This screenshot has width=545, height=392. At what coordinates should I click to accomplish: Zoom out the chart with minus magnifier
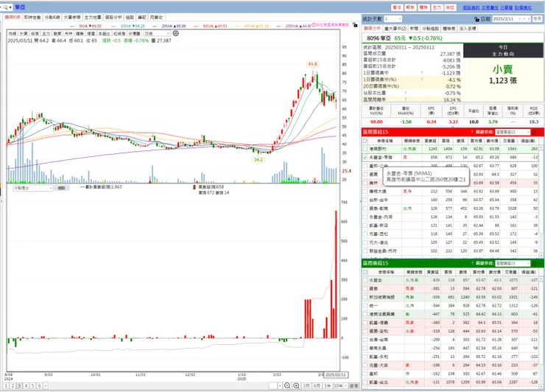[x=287, y=385]
